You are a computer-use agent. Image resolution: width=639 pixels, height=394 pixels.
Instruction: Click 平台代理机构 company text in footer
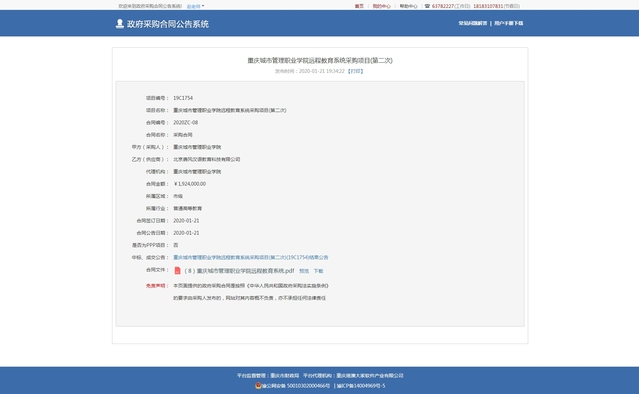click(x=353, y=376)
